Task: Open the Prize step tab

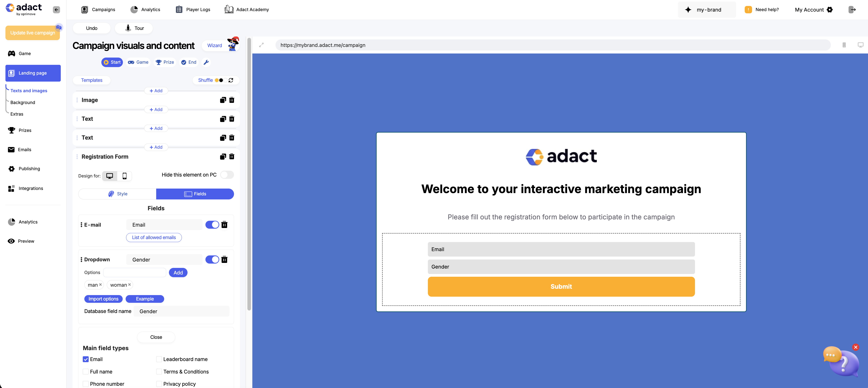Action: (165, 62)
